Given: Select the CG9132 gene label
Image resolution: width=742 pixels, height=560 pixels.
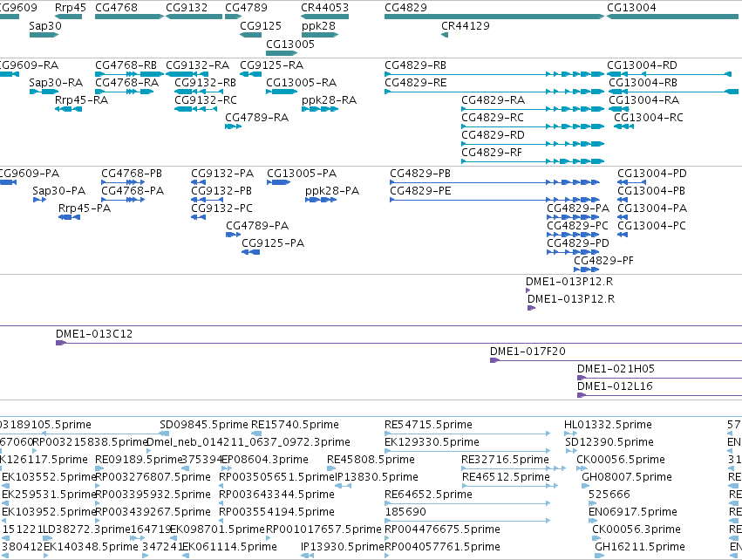Looking at the screenshot, I should 187,8.
